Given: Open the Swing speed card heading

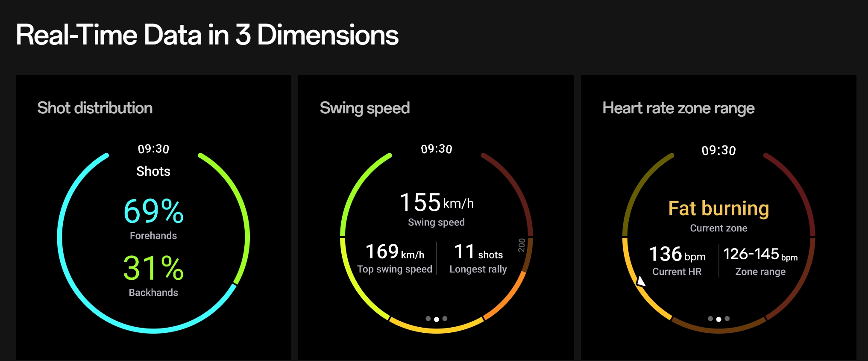Looking at the screenshot, I should pyautogui.click(x=365, y=108).
